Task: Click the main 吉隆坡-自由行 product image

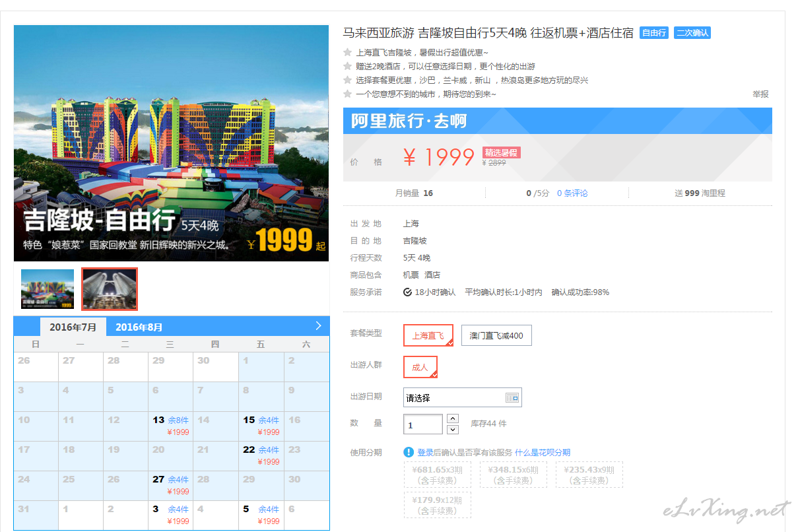Action: [171, 143]
